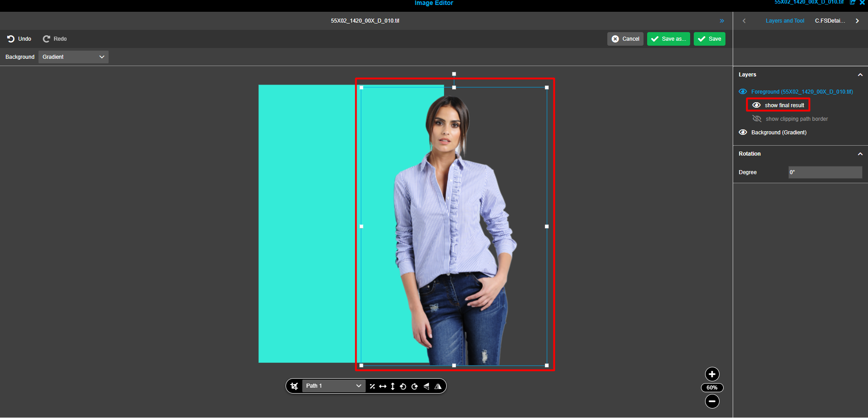This screenshot has width=868, height=418.
Task: Open the Path 1 selector dropdown
Action: pyautogui.click(x=333, y=386)
